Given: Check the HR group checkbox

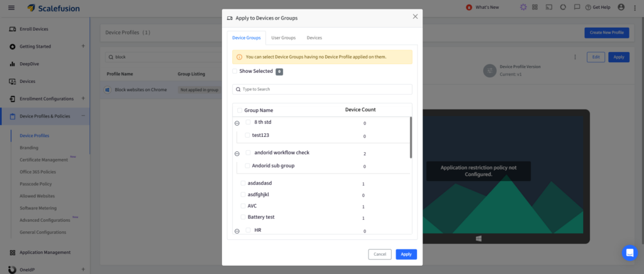Looking at the screenshot, I should click(248, 230).
